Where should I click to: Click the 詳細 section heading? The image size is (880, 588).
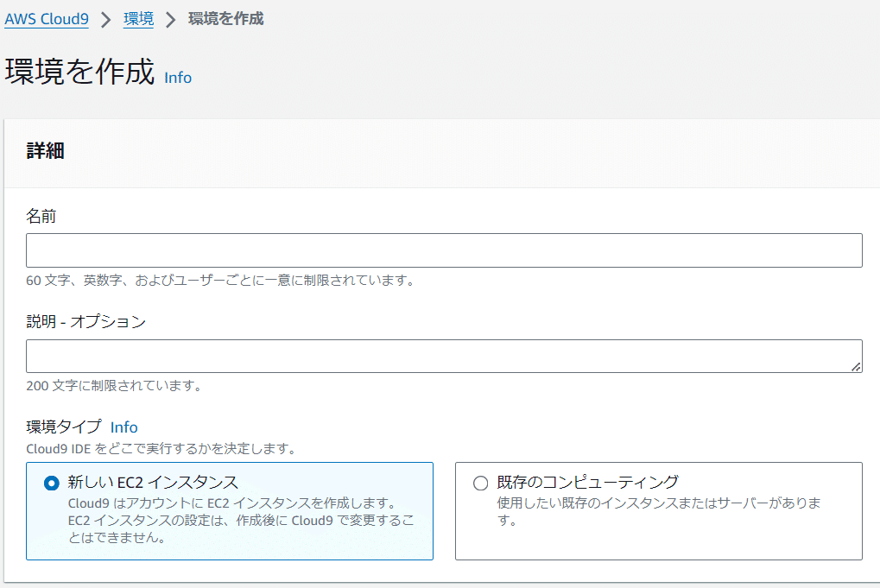46,150
